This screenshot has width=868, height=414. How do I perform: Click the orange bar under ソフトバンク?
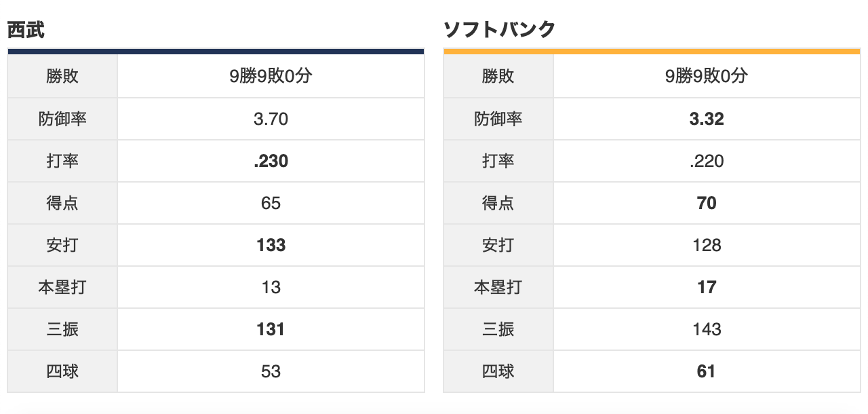coord(652,51)
